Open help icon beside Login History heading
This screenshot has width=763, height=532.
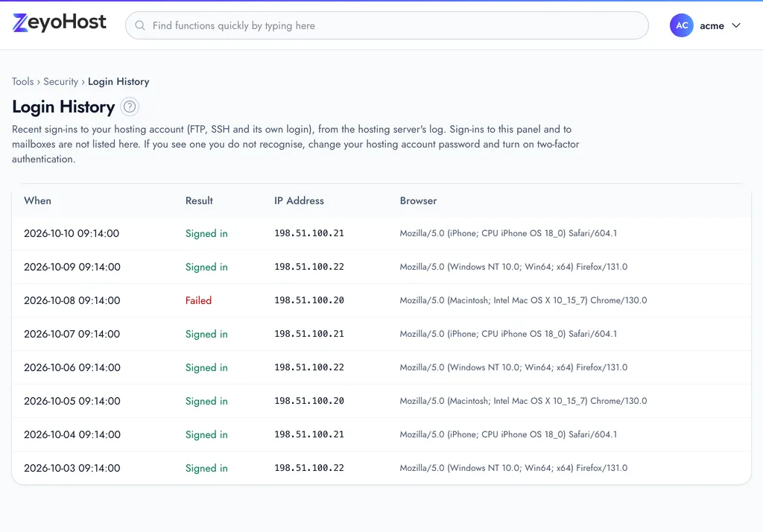130,107
